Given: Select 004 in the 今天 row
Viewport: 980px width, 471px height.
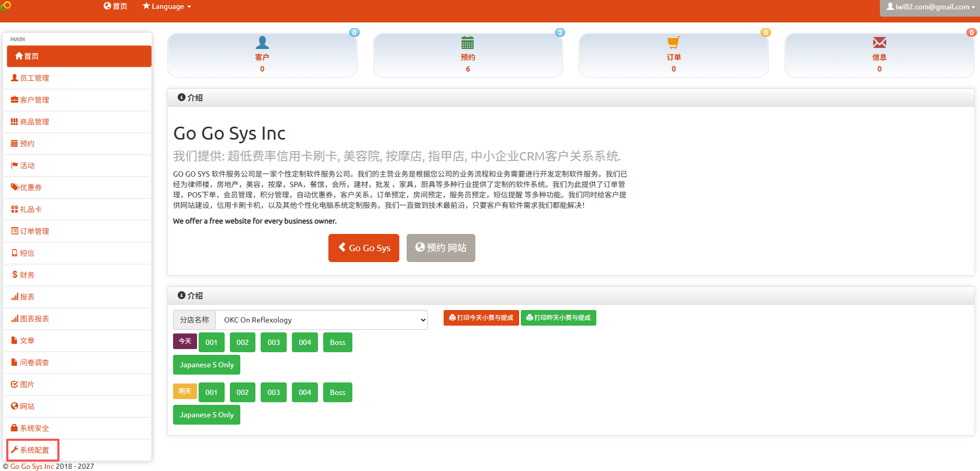Looking at the screenshot, I should [305, 342].
